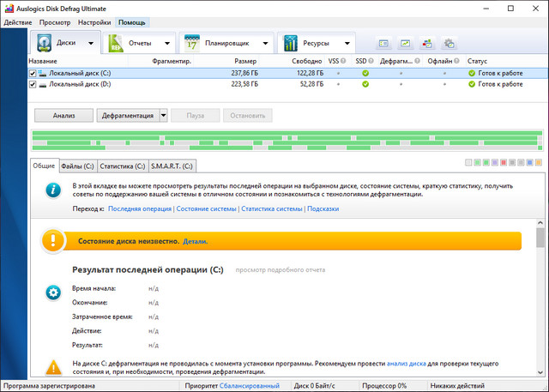
Task: Click the Планировщик calendar icon
Action: pos(191,43)
